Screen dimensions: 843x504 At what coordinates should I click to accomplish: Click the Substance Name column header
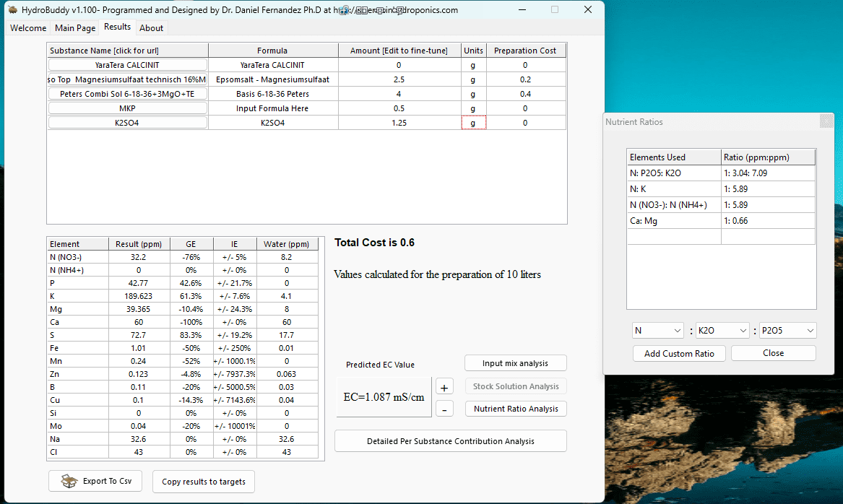pos(127,51)
